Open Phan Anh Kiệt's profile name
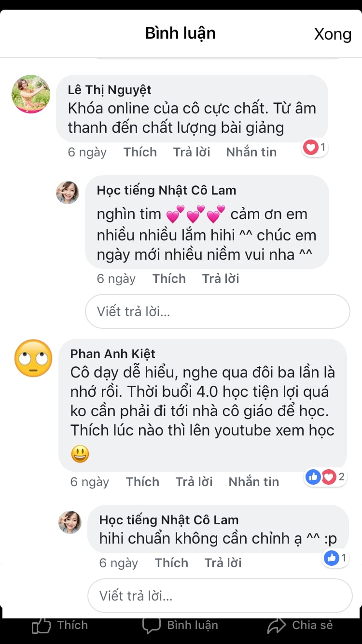Image resolution: width=362 pixels, height=644 pixels. 113,354
